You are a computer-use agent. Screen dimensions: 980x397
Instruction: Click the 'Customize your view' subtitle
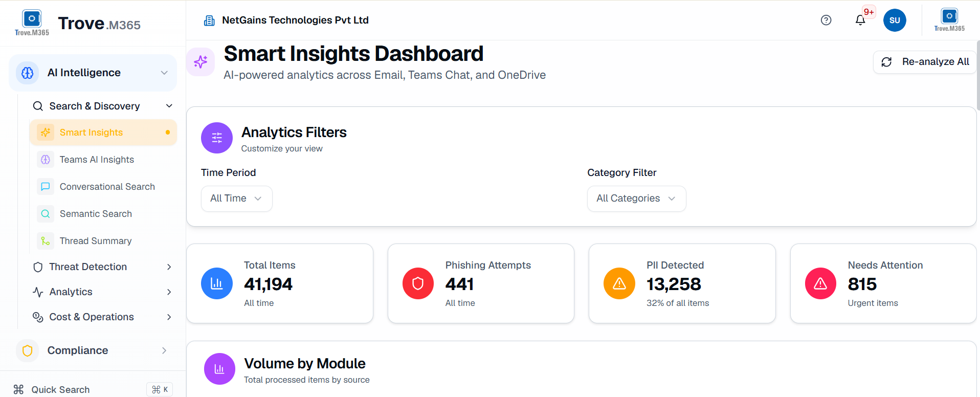tap(282, 148)
